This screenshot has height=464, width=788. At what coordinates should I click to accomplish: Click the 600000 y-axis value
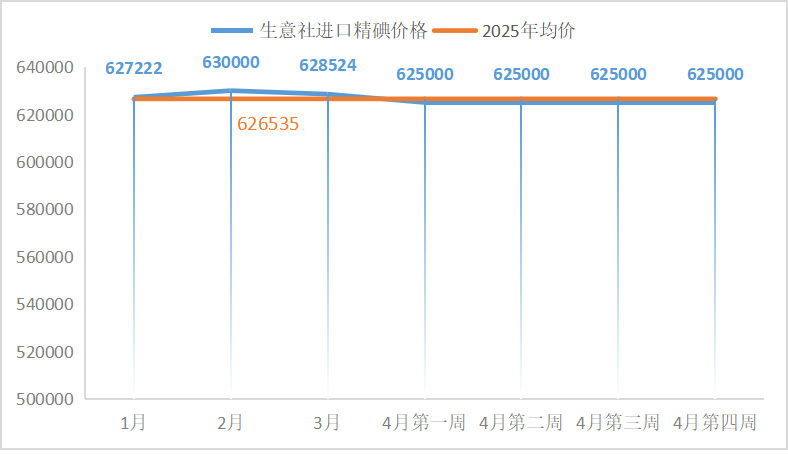[45, 162]
